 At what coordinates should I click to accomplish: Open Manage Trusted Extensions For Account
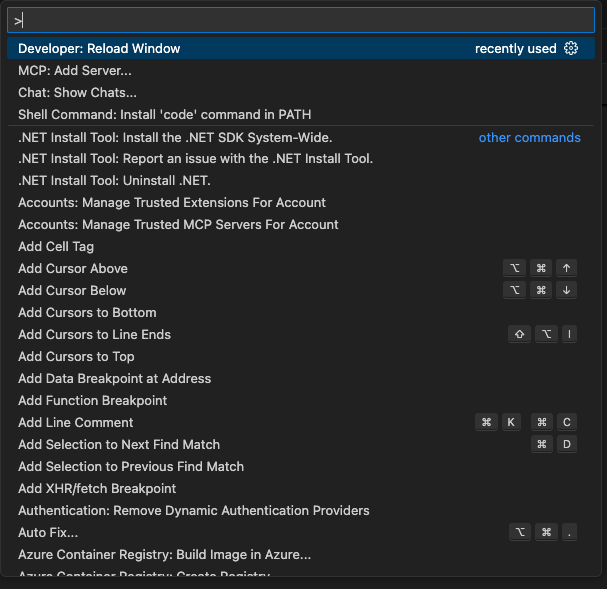pyautogui.click(x=301, y=203)
